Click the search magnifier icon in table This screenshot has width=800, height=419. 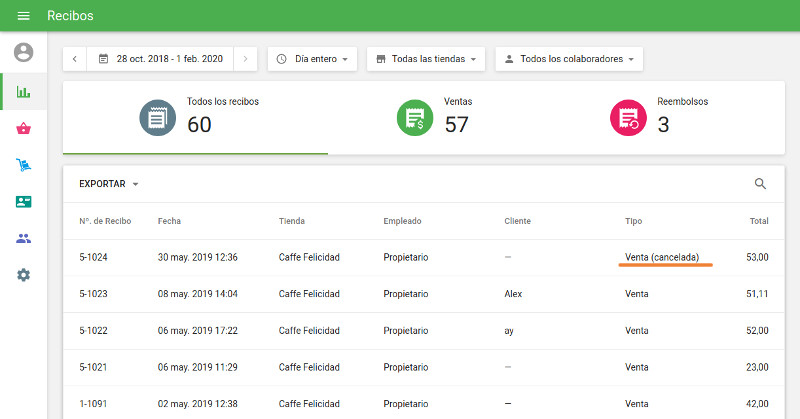[x=760, y=184]
